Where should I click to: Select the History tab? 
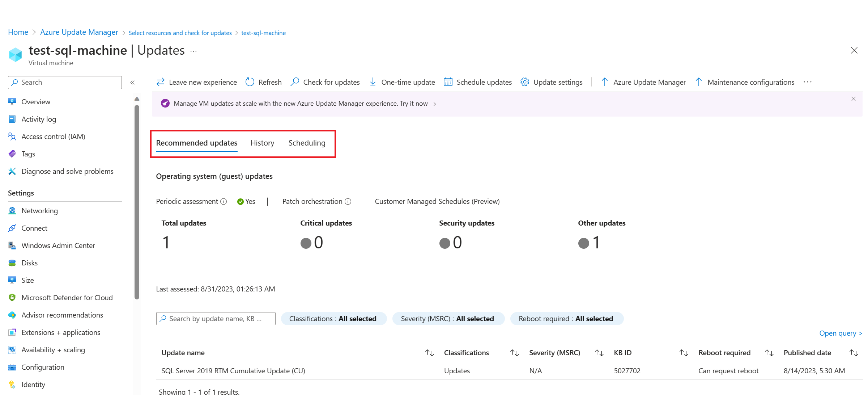click(x=263, y=143)
